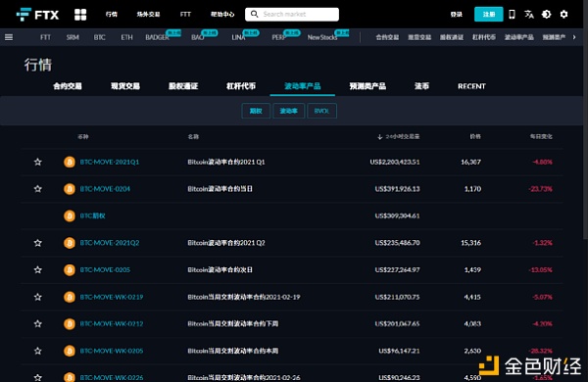Click Bitcoin icon of BTC-MOVE-WK-0212
This screenshot has height=382, width=588.
69,324
